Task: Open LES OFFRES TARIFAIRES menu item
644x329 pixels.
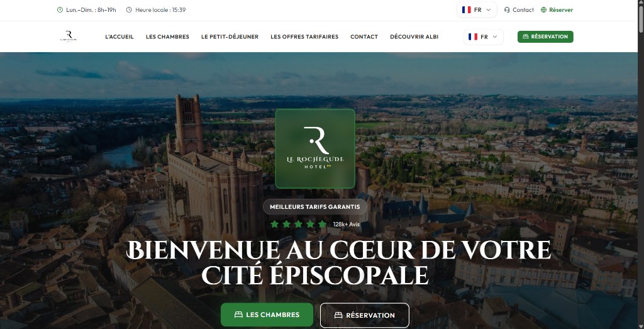Action: coord(304,36)
